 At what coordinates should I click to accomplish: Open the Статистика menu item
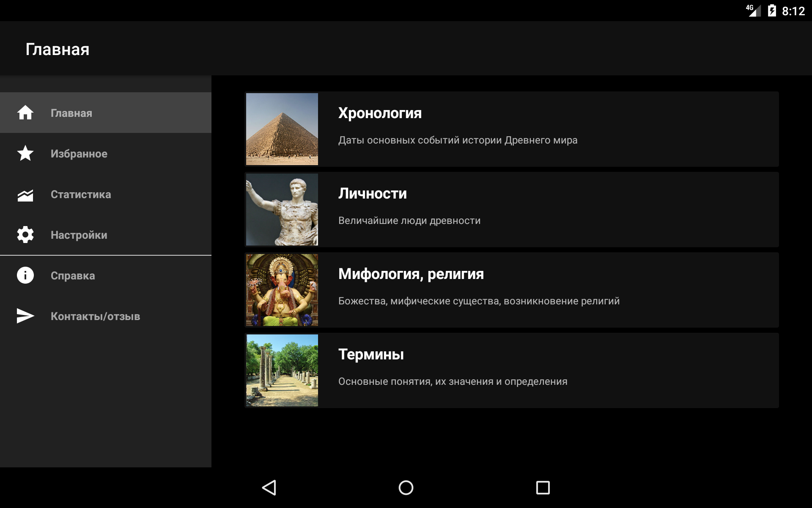(106, 194)
